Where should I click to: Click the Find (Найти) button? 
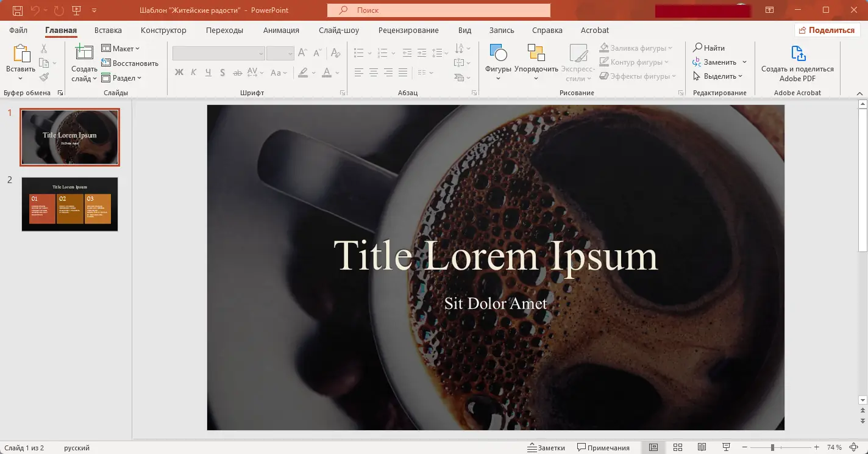click(709, 48)
